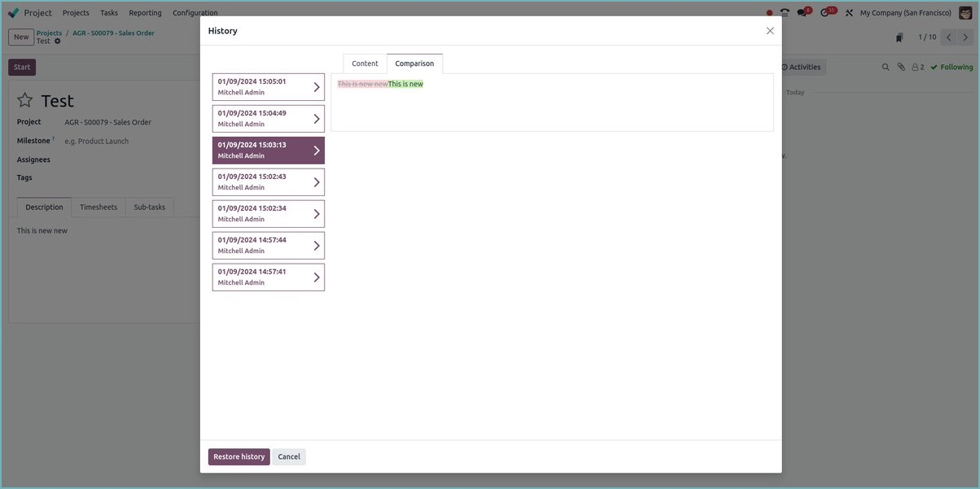Switch to the Content tab
Screen dimensions: 980x489
pos(365,63)
